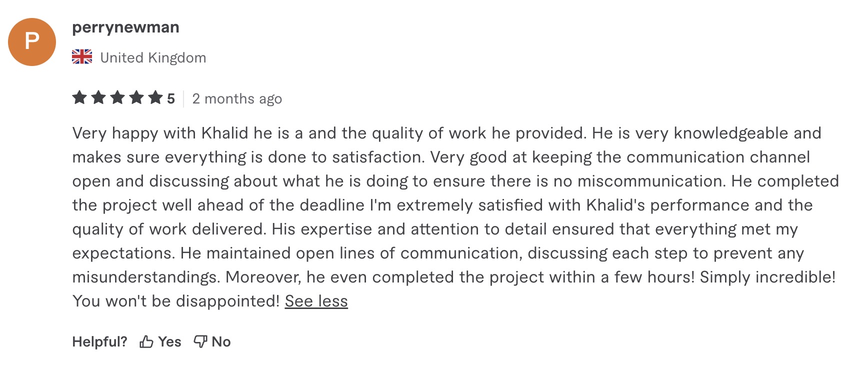This screenshot has width=868, height=383.
Task: Click the 'Simply incredible!' phrase in review
Action: (767, 277)
